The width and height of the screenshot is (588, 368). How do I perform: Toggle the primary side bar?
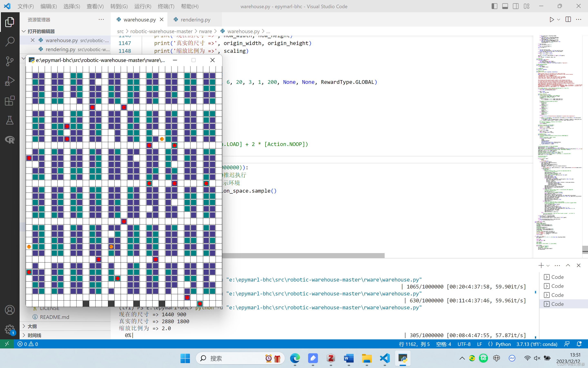coord(494,6)
